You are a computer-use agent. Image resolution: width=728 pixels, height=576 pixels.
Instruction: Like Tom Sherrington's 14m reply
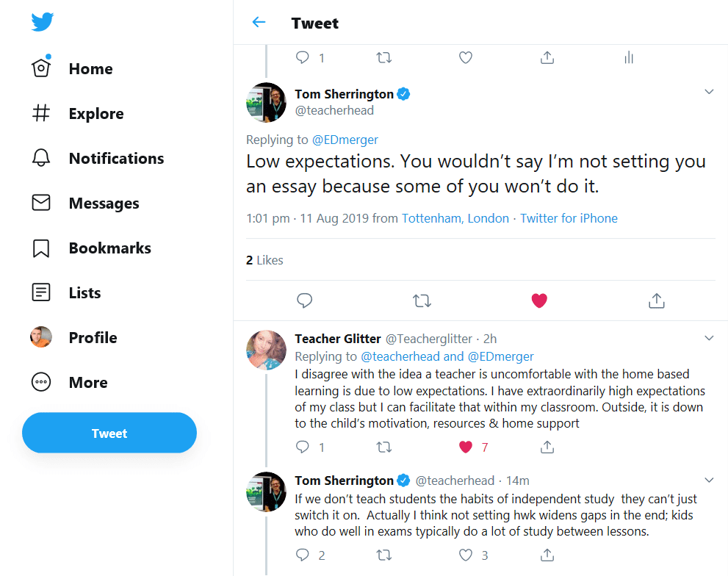click(x=465, y=555)
